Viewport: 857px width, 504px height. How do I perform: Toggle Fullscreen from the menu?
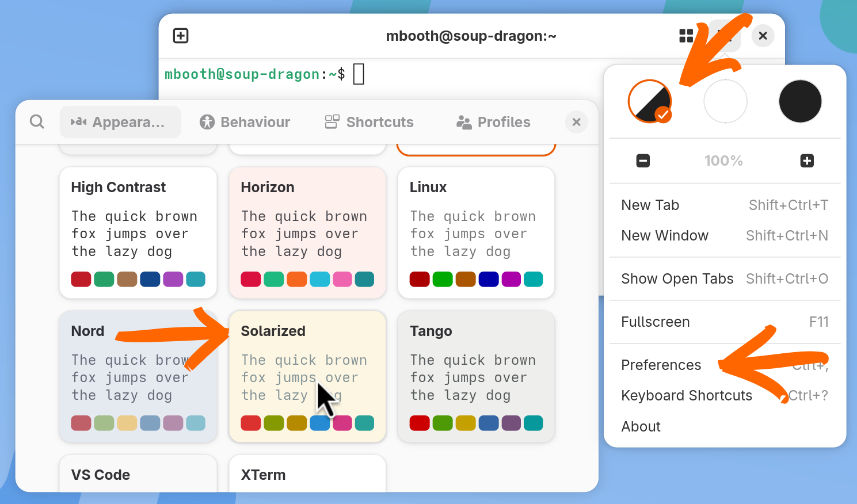pos(725,322)
